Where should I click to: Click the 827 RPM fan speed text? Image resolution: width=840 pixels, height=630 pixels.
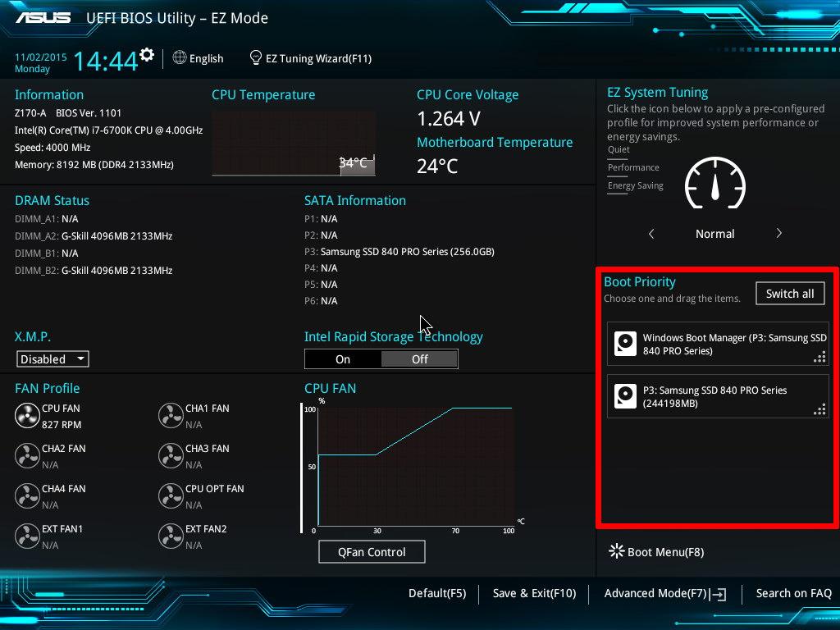(62, 424)
